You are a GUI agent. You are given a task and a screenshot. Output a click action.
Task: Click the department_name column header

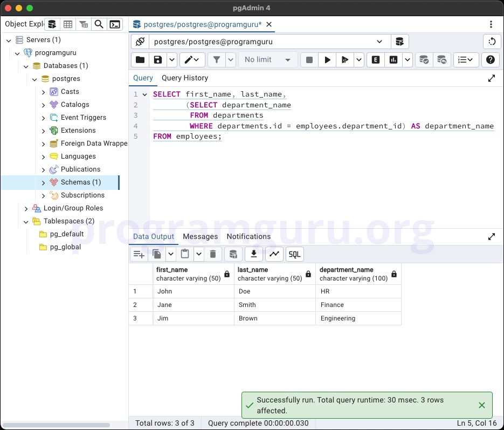coord(358,274)
